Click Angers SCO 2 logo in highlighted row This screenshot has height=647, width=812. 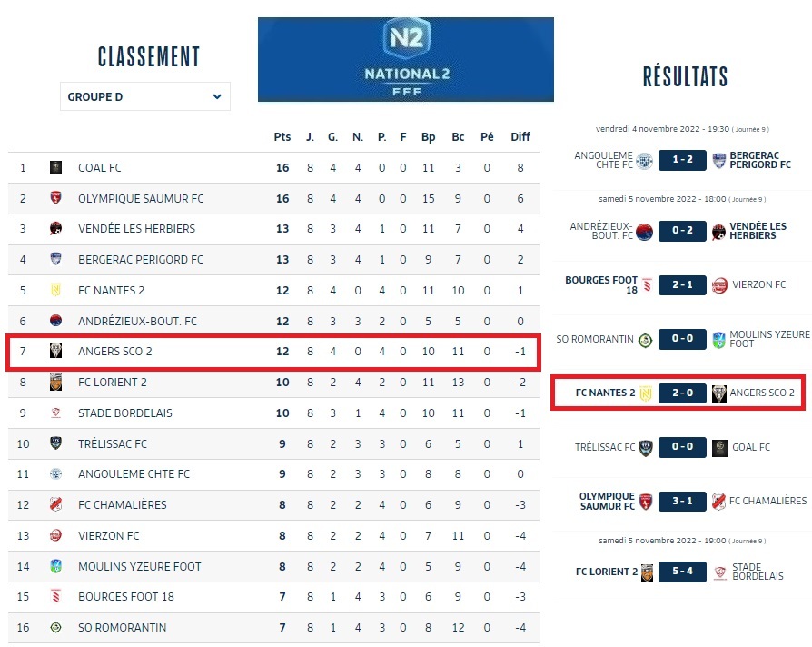click(x=55, y=352)
